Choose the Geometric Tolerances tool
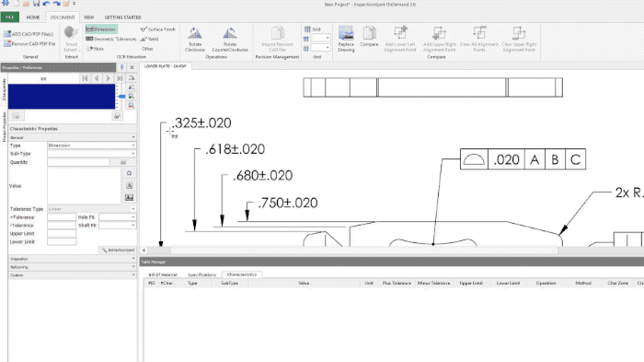The width and height of the screenshot is (644, 362). (x=111, y=39)
